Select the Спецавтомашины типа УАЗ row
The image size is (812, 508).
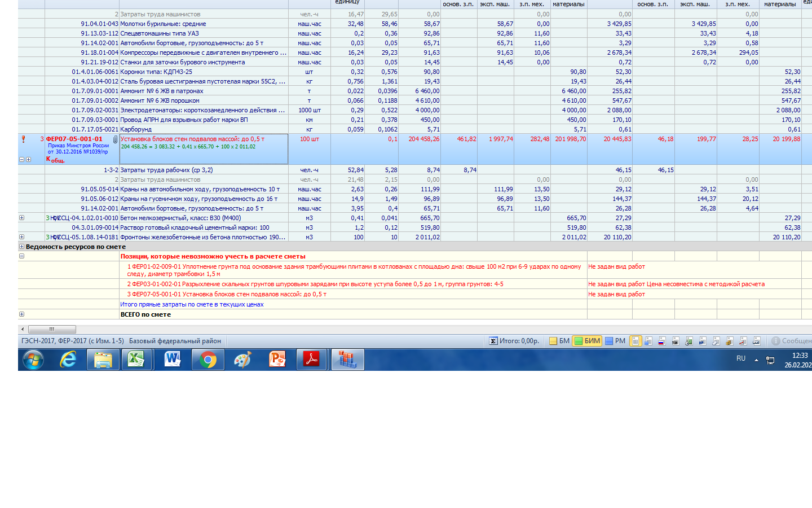click(x=415, y=33)
